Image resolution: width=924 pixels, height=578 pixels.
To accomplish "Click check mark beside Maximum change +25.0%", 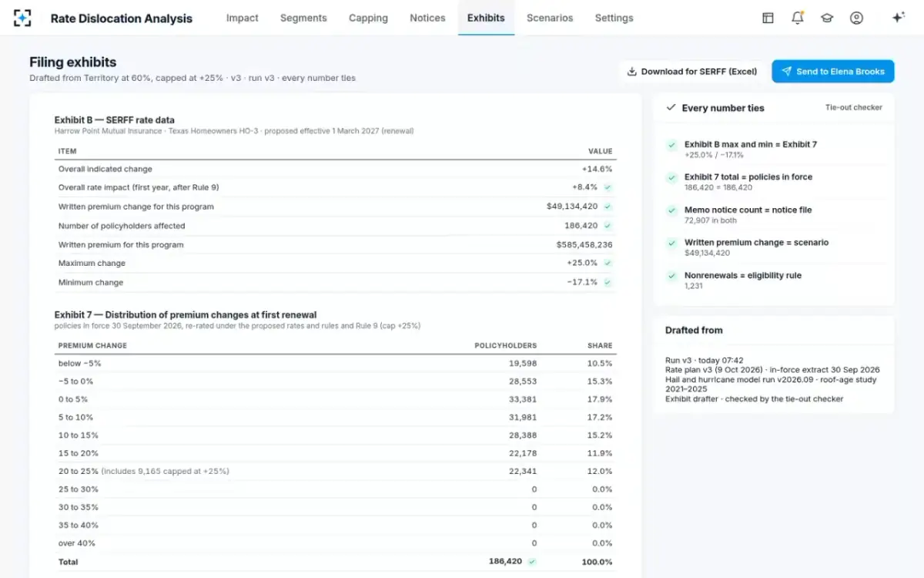I will point(608,263).
